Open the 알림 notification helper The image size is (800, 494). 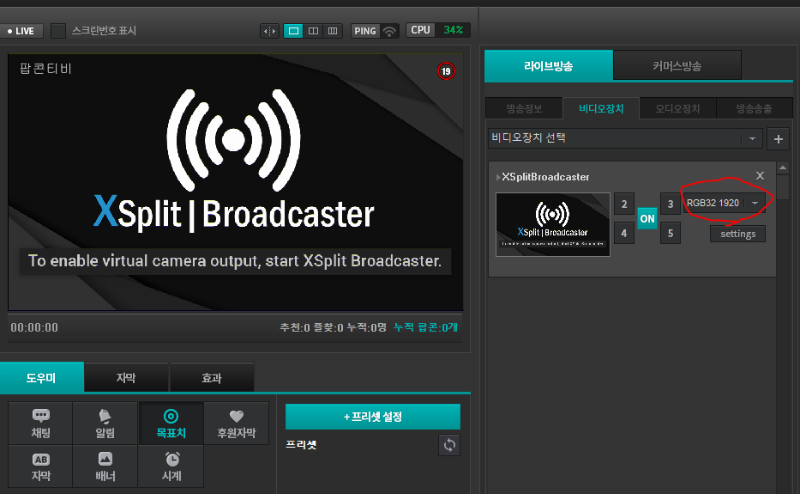pyautogui.click(x=105, y=423)
